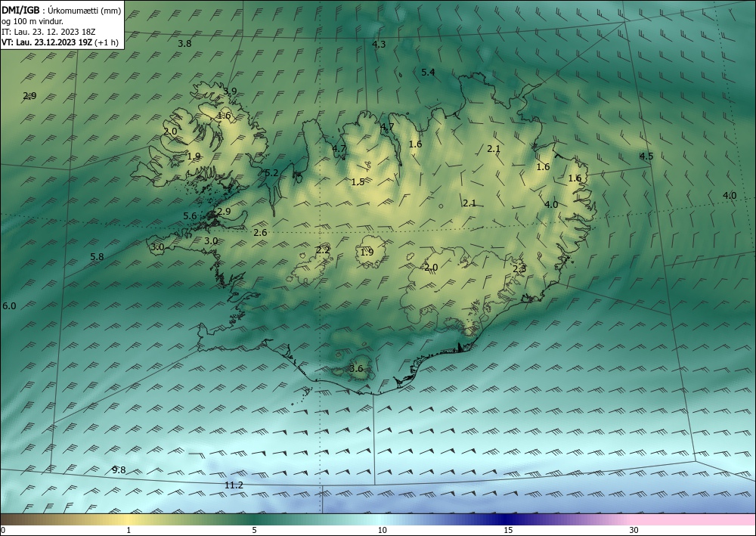Image resolution: width=756 pixels, height=536 pixels.
Task: Click the legend tick label 15
Action: [x=508, y=531]
